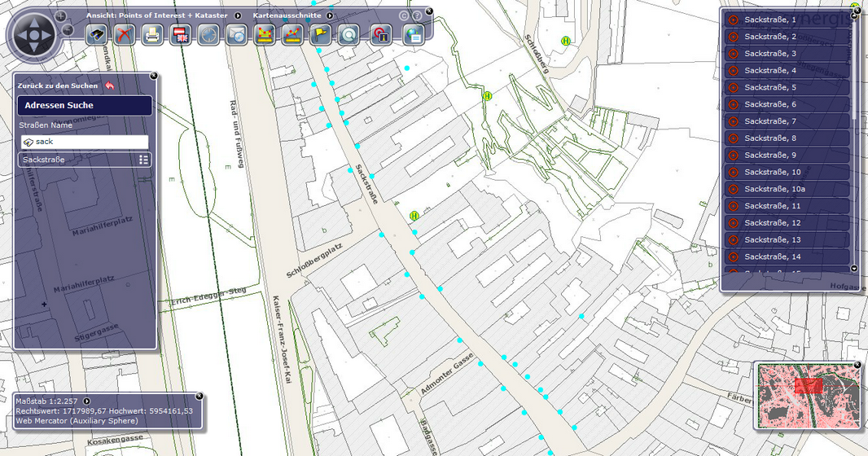Expand the Maßstab scale selector arrow
This screenshot has width=868, height=456.
86,401
